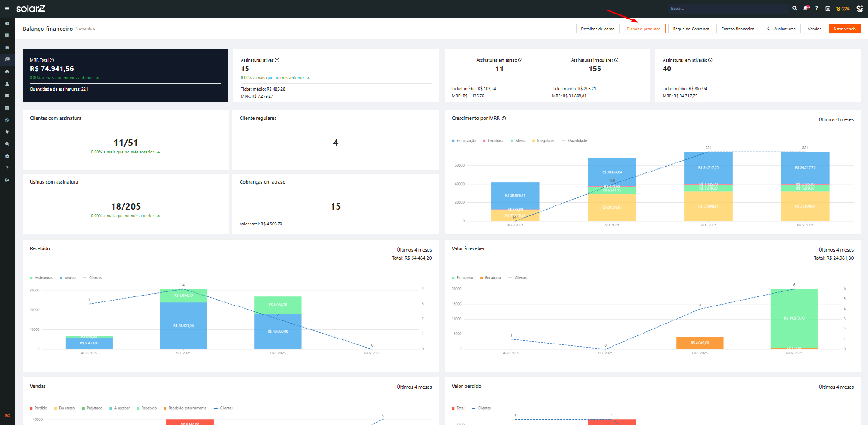Click the notifications bell icon
This screenshot has height=425, width=868.
806,8
